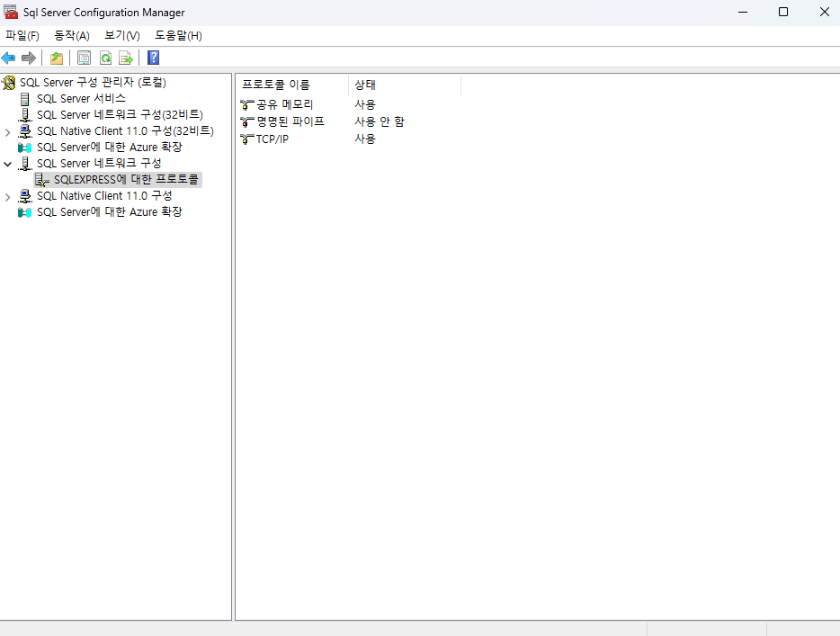Click the Forward arrow toolbar icon

(29, 58)
